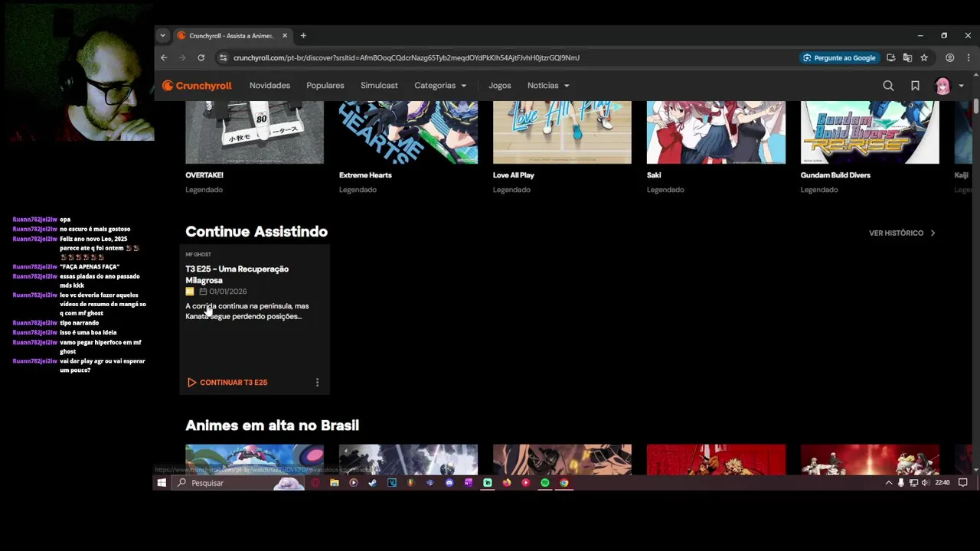The height and width of the screenshot is (551, 980).
Task: Switch to Chrome in the taskbar
Action: click(x=564, y=483)
